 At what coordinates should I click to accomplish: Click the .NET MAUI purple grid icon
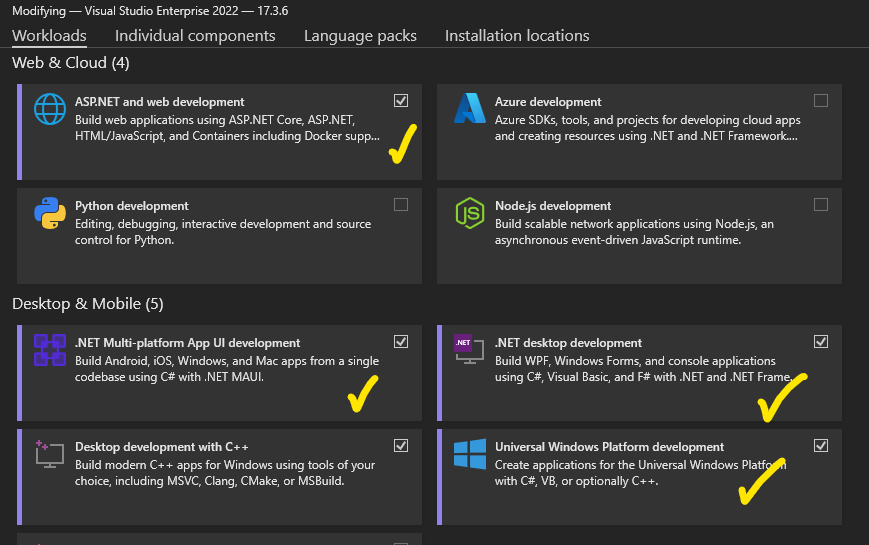coord(50,350)
